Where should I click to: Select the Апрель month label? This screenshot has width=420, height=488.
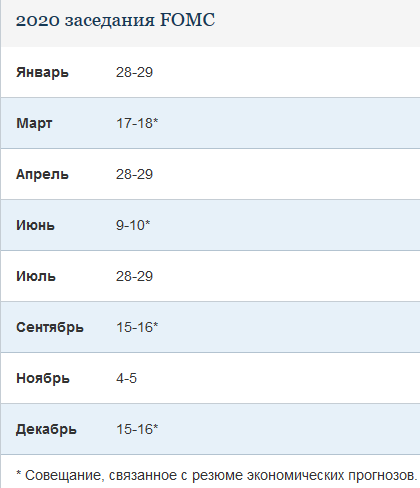point(42,174)
